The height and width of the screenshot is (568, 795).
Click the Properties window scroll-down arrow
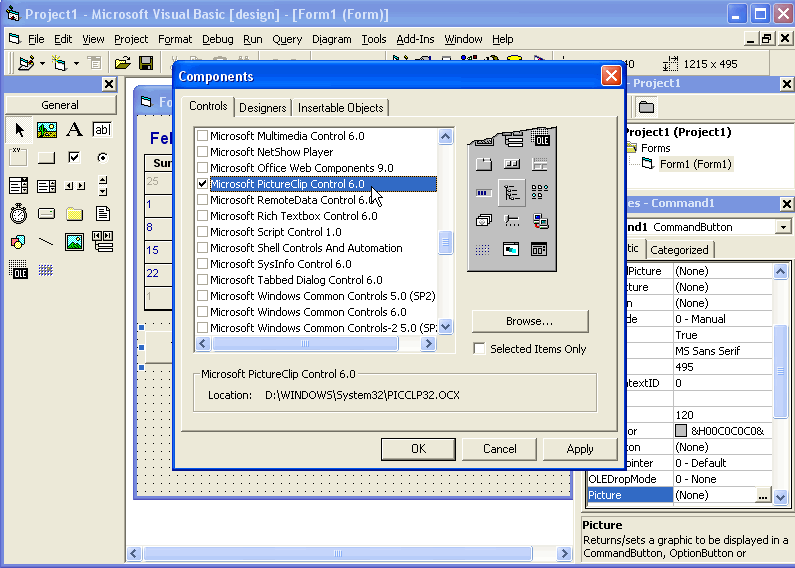pos(781,498)
